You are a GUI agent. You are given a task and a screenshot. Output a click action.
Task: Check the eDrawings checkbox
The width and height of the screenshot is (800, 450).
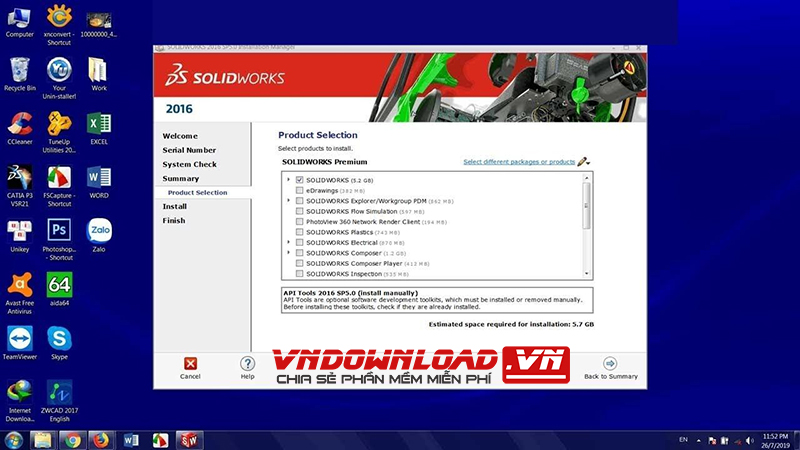tap(299, 190)
